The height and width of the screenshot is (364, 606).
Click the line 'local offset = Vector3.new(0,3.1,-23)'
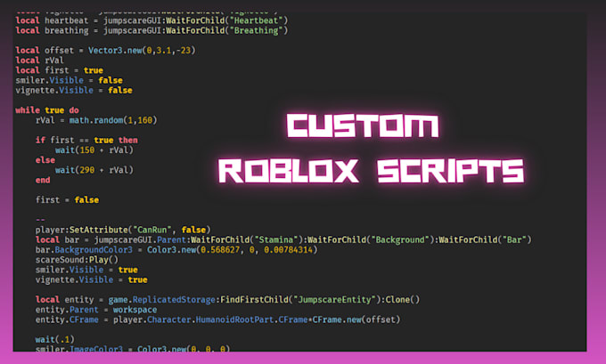tap(105, 50)
